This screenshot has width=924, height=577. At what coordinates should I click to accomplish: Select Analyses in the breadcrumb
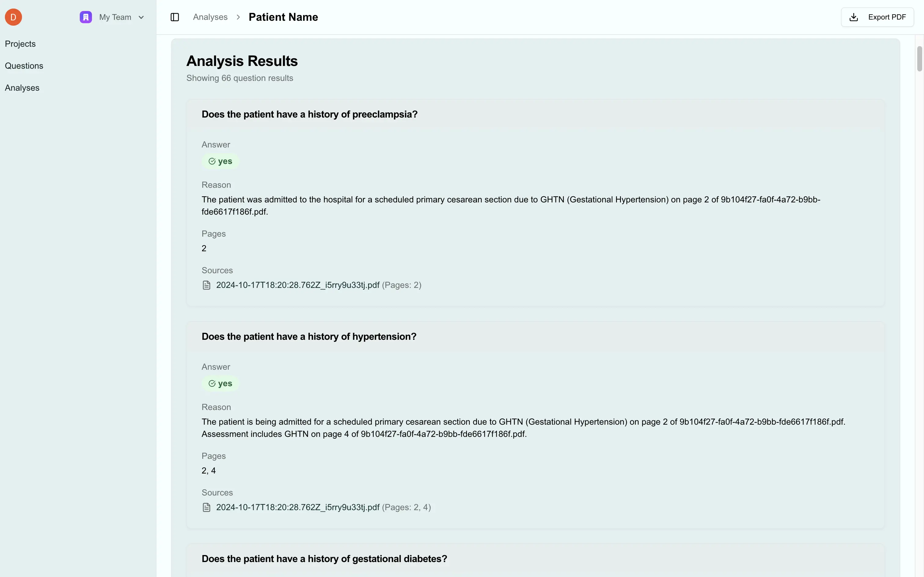(210, 17)
